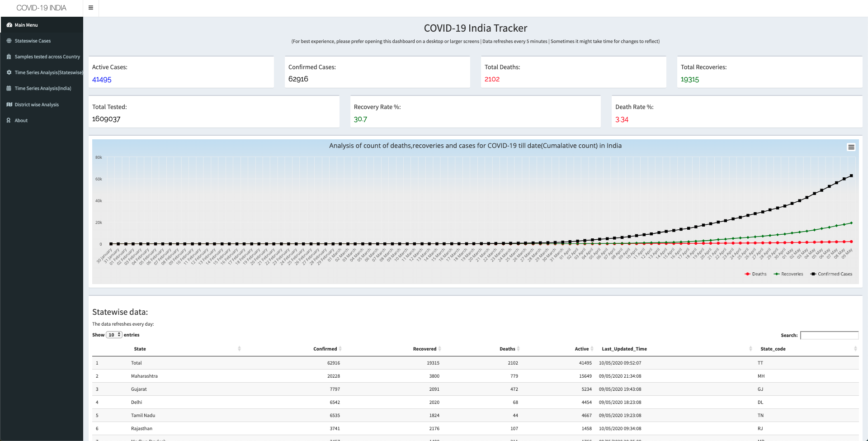This screenshot has width=868, height=441.
Task: Toggle the sidebar with the hamburger icon
Action: coord(91,8)
